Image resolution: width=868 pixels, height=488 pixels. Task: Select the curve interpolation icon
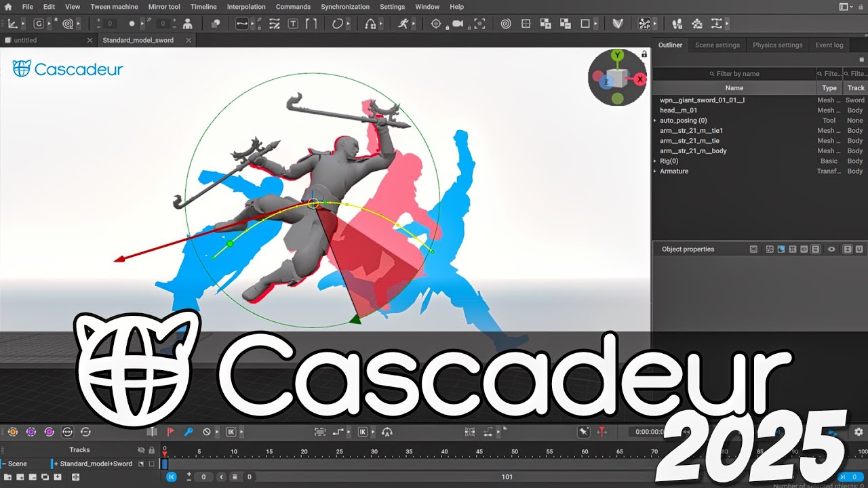point(242,24)
